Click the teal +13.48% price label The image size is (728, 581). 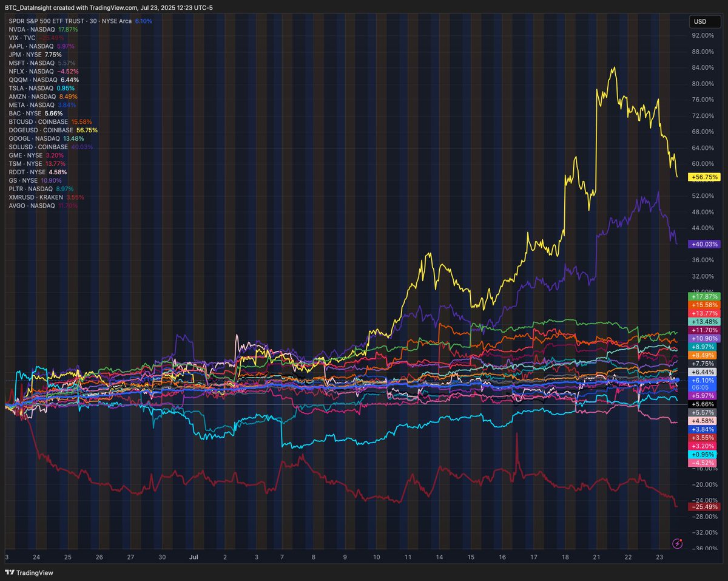pos(703,321)
